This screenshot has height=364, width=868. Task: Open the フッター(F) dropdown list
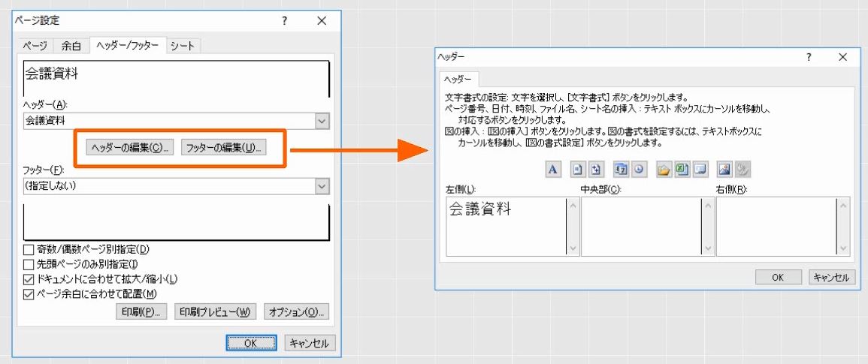click(322, 186)
